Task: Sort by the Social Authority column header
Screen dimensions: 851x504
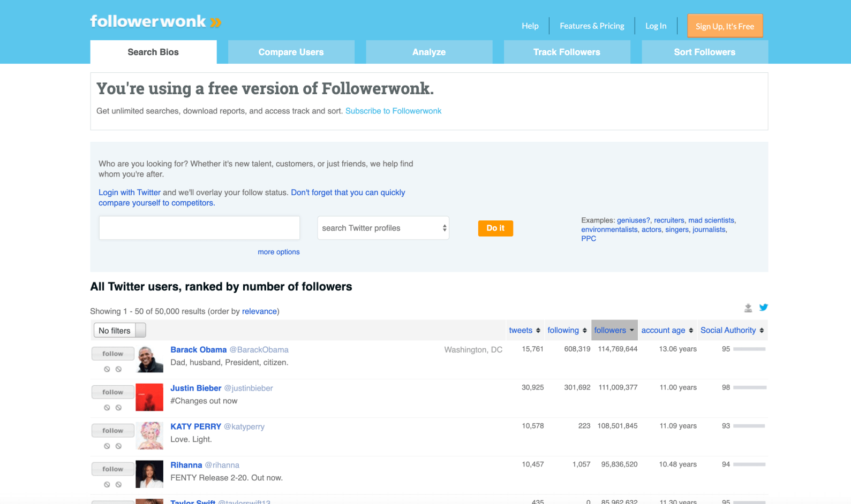Action: (728, 330)
